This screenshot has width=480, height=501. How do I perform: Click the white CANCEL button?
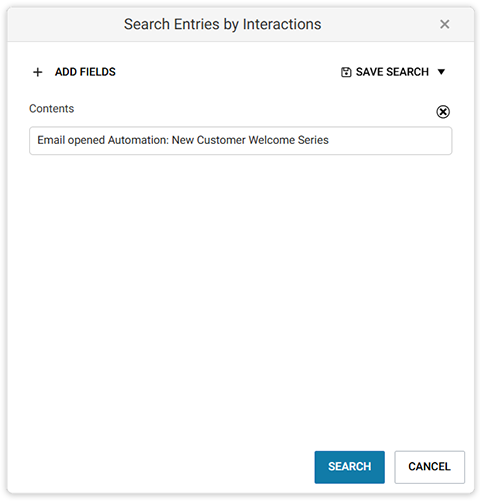click(x=429, y=467)
